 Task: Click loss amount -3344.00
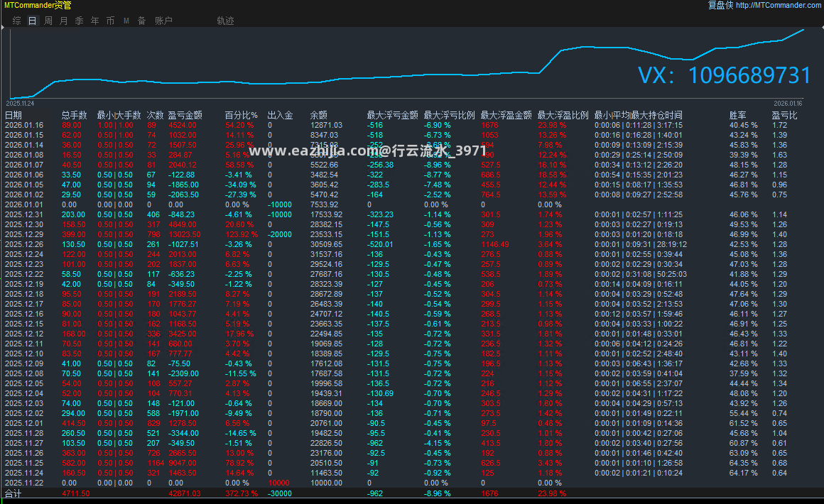pyautogui.click(x=183, y=434)
